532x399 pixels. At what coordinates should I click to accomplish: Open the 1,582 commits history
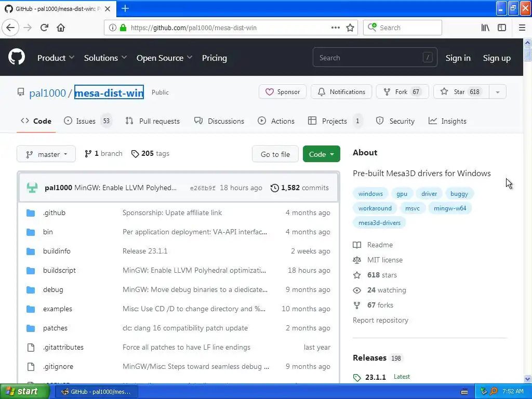point(300,188)
